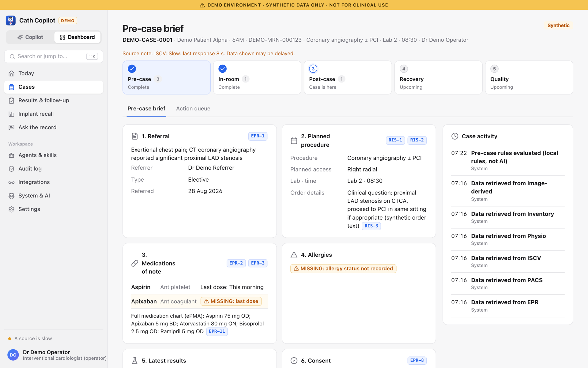Click the Cath Copilot logo icon

pyautogui.click(x=11, y=20)
